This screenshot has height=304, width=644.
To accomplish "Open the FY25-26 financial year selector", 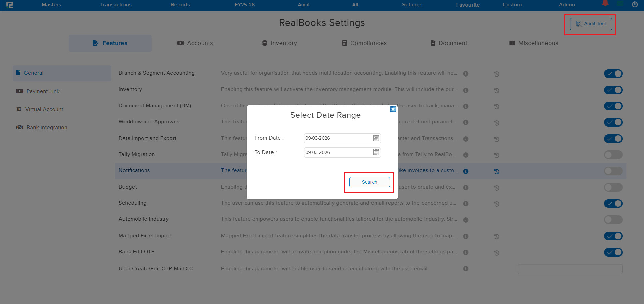I will pyautogui.click(x=245, y=5).
